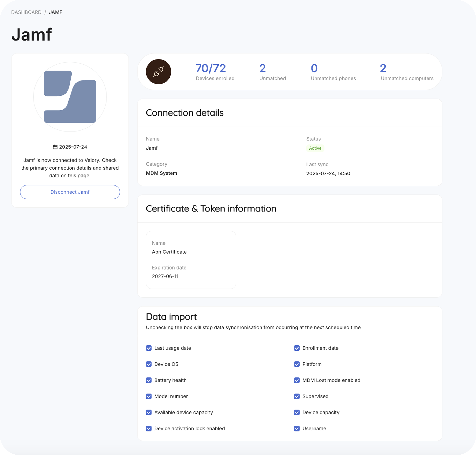Toggle Device capacity checkbox
Image resolution: width=476 pixels, height=455 pixels.
[297, 413]
